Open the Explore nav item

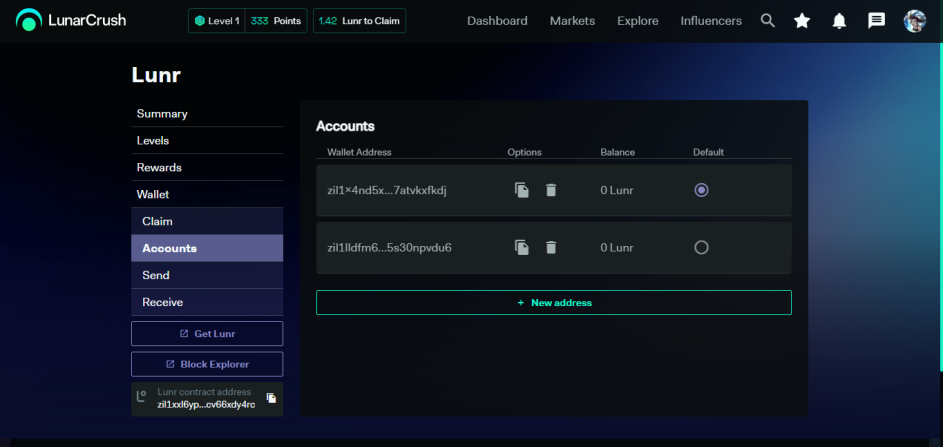click(637, 21)
